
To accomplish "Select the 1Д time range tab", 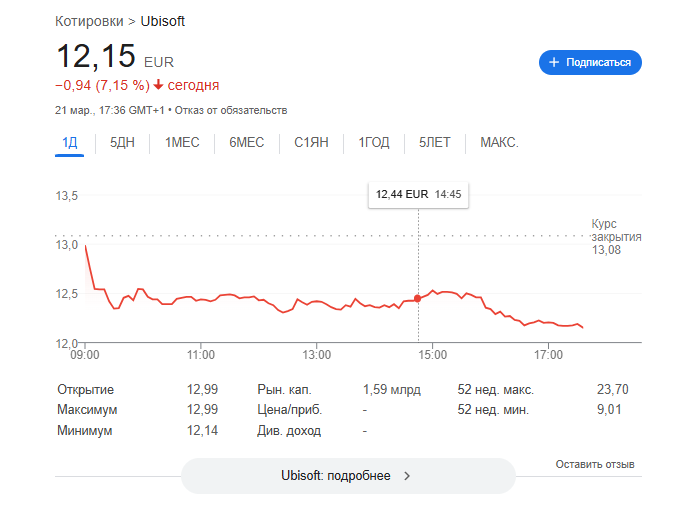I will tap(69, 143).
